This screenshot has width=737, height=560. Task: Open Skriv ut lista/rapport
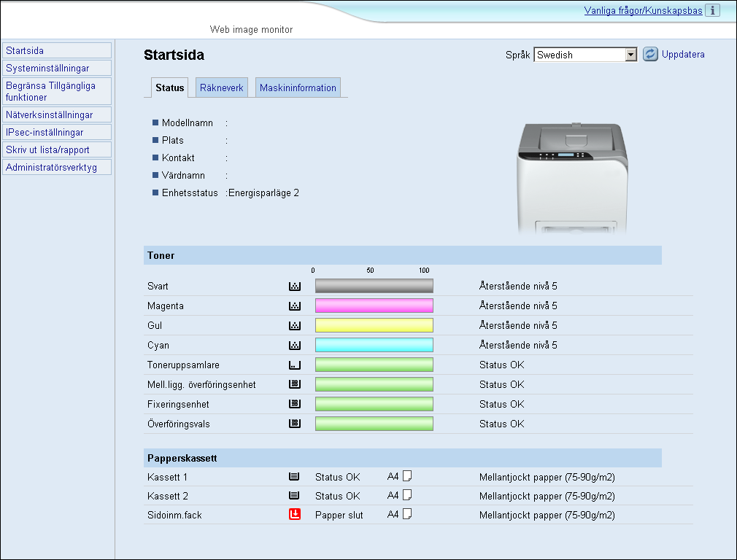[57, 150]
